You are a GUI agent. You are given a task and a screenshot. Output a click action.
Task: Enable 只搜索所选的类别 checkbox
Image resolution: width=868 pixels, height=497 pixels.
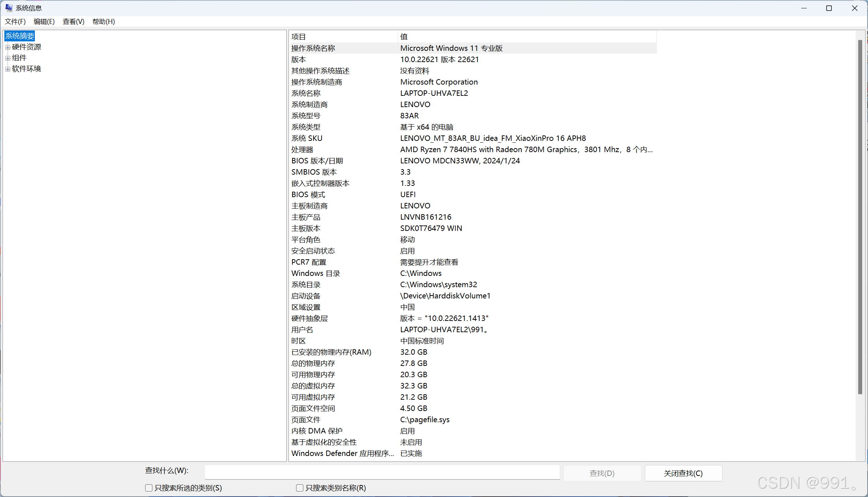149,488
